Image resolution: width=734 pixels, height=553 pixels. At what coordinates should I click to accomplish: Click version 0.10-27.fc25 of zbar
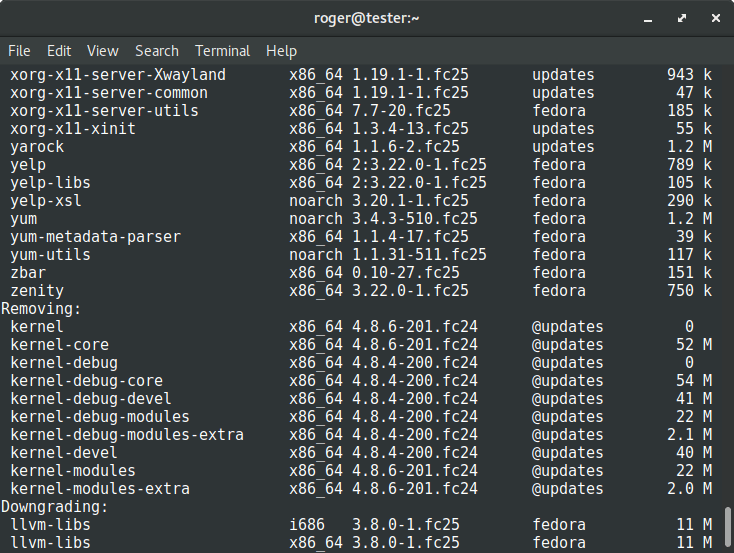406,273
